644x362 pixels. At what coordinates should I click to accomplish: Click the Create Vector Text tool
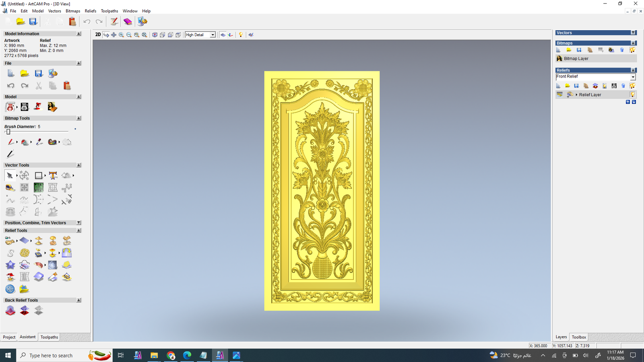(x=53, y=175)
